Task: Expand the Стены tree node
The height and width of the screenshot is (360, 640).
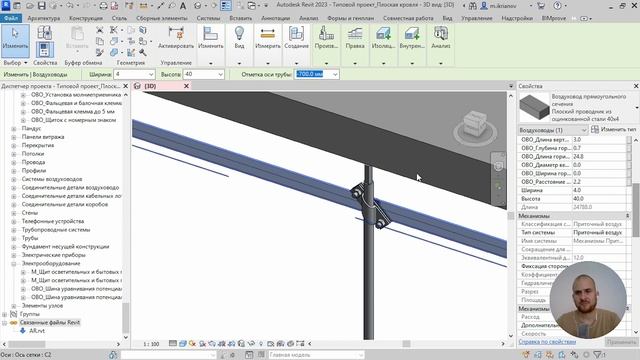Action: coord(14,213)
